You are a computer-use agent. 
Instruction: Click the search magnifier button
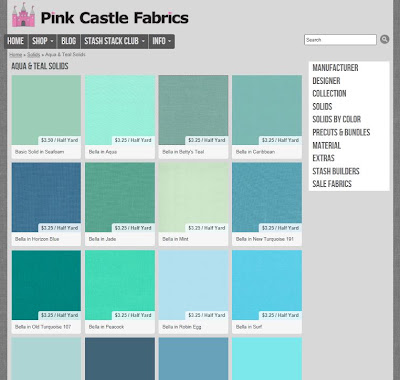tap(384, 39)
